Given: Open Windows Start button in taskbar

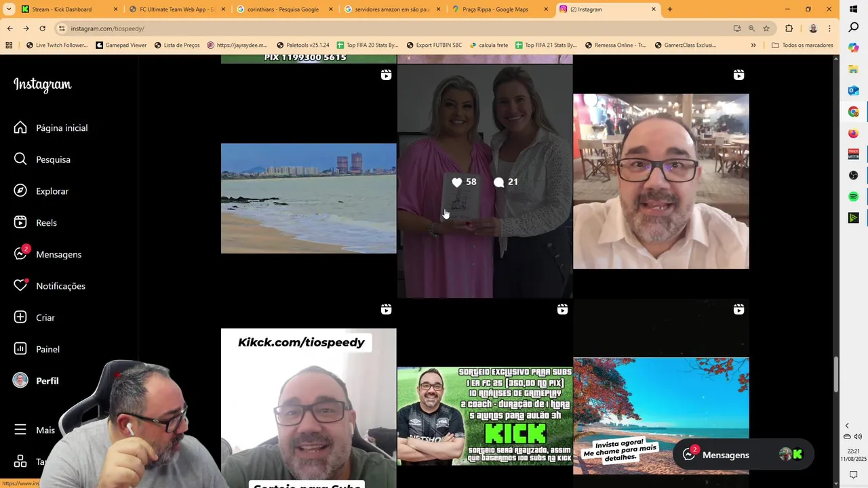Looking at the screenshot, I should (x=854, y=9).
